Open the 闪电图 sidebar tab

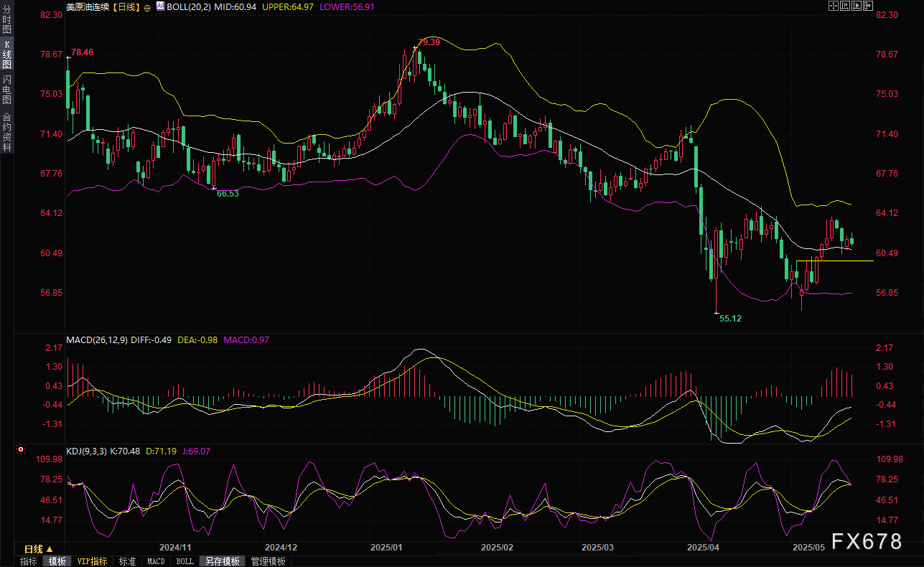(6, 89)
